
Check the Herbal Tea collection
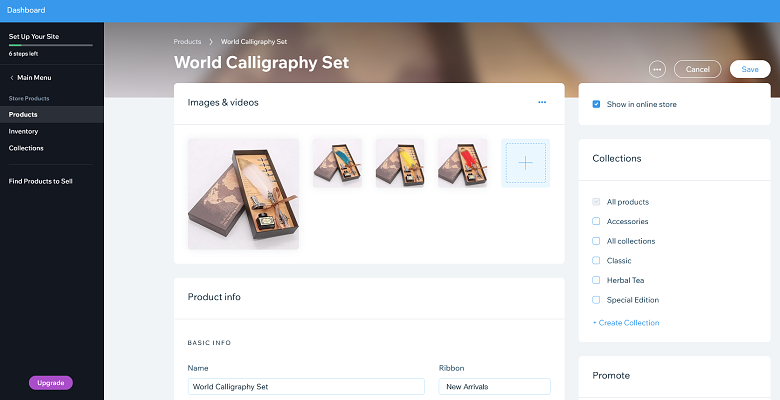pos(596,280)
